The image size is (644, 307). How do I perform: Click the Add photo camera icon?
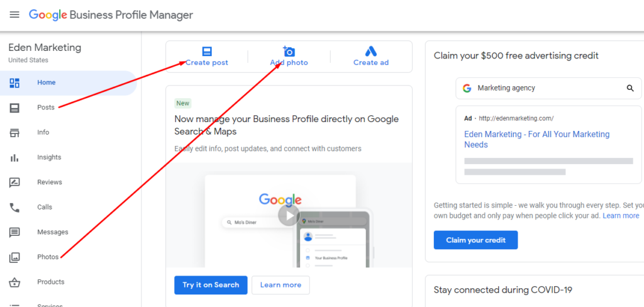tap(289, 52)
